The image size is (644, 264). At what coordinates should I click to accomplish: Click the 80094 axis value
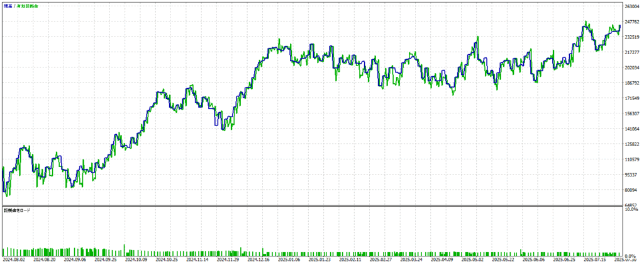point(631,190)
